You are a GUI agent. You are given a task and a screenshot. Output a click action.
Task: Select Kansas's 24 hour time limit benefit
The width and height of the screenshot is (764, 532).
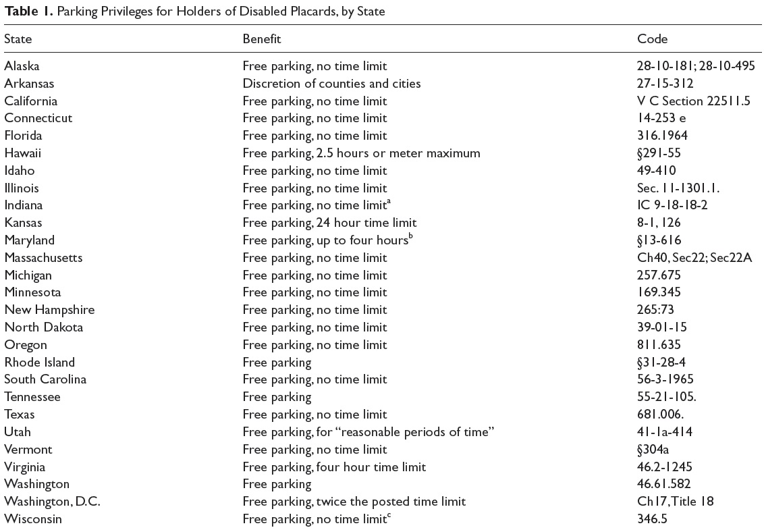point(329,223)
